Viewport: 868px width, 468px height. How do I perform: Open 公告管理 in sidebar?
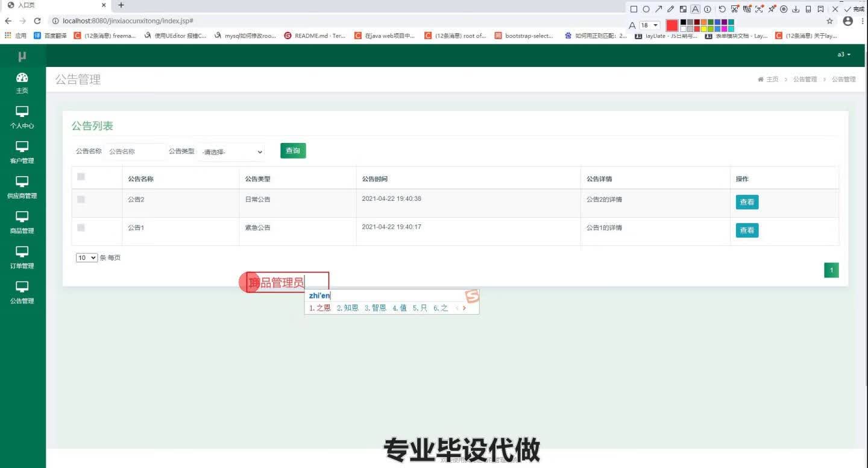tap(22, 292)
